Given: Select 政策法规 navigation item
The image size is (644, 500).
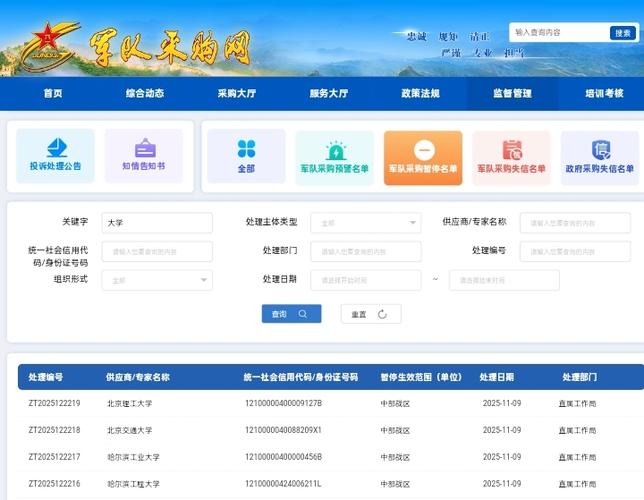Looking at the screenshot, I should 421,93.
